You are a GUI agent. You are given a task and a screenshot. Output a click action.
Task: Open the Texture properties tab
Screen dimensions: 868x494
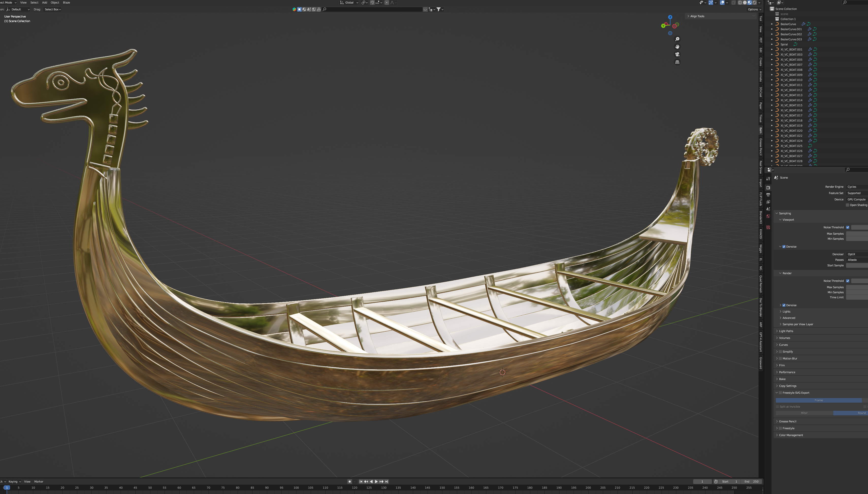768,227
